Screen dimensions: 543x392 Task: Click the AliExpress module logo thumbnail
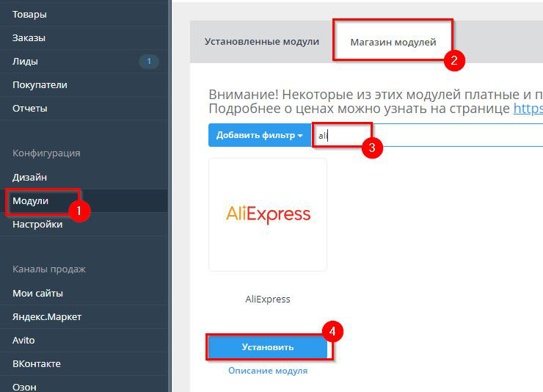point(268,214)
